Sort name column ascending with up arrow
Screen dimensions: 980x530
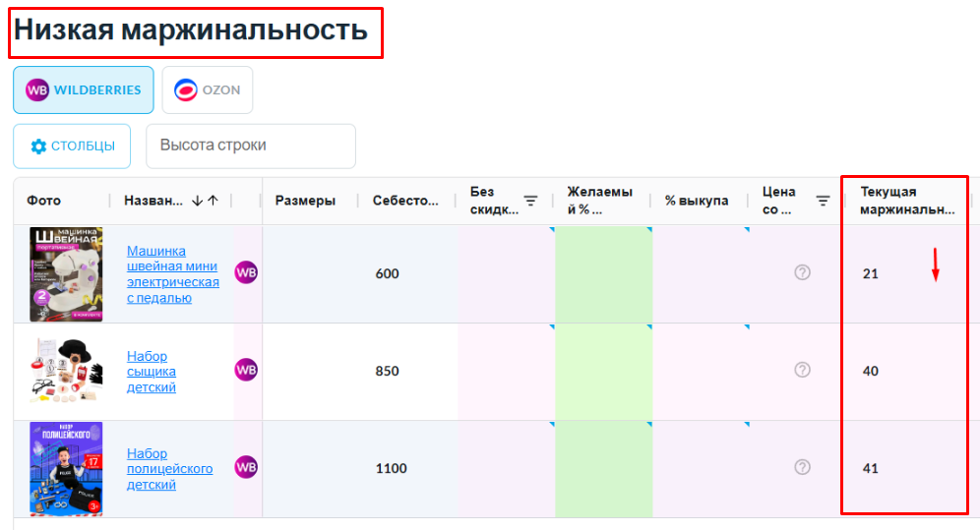coord(213,201)
